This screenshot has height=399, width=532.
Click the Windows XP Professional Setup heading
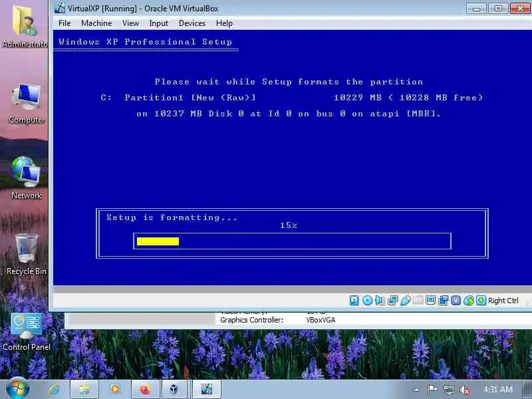145,42
